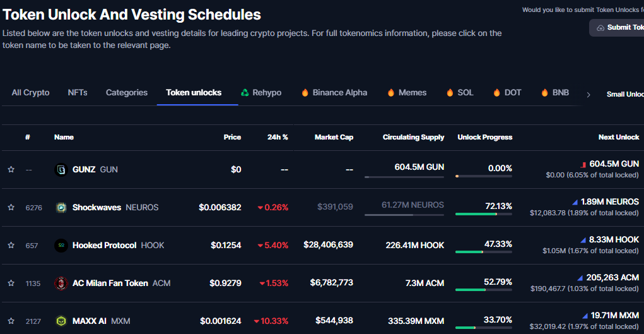
Task: Sort by the Circulating Supply column header
Action: (x=414, y=138)
